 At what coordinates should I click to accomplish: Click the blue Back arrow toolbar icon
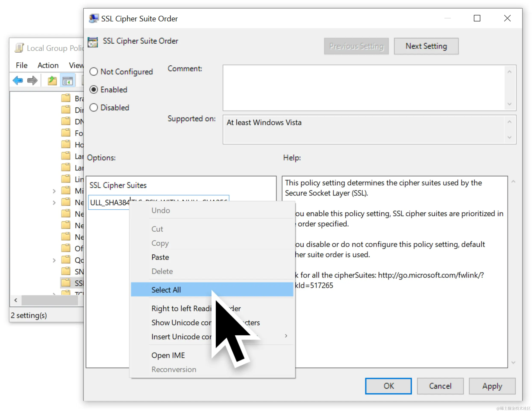(18, 80)
